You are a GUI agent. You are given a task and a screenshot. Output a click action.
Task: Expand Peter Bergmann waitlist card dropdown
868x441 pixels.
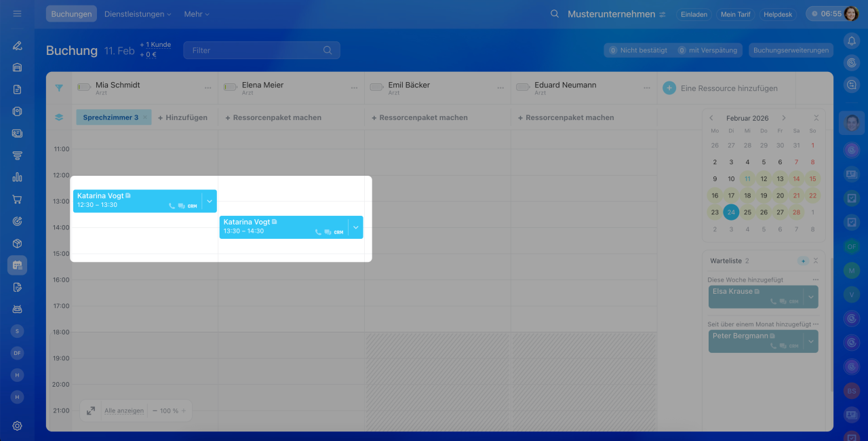click(811, 341)
